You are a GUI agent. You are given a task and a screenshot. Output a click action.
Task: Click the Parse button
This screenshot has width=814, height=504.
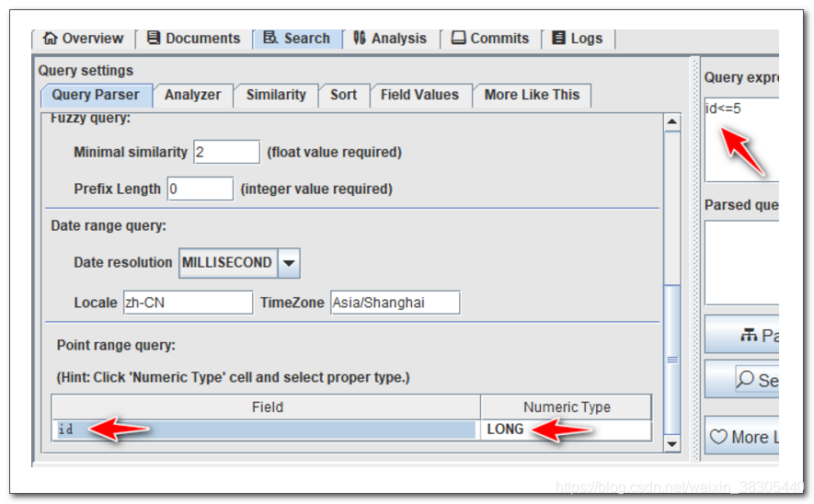(x=741, y=335)
